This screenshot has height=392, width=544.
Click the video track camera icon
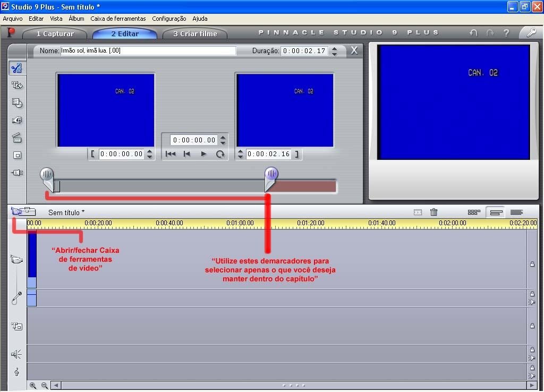[x=16, y=260]
